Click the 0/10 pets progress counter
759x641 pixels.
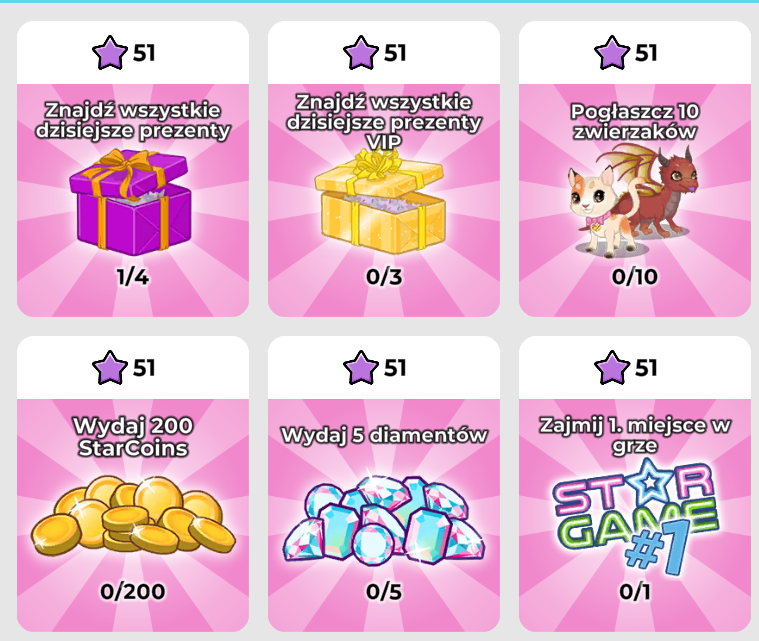click(x=635, y=277)
